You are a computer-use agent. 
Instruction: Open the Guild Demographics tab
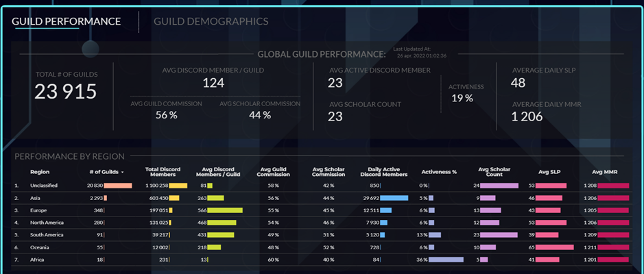click(211, 21)
